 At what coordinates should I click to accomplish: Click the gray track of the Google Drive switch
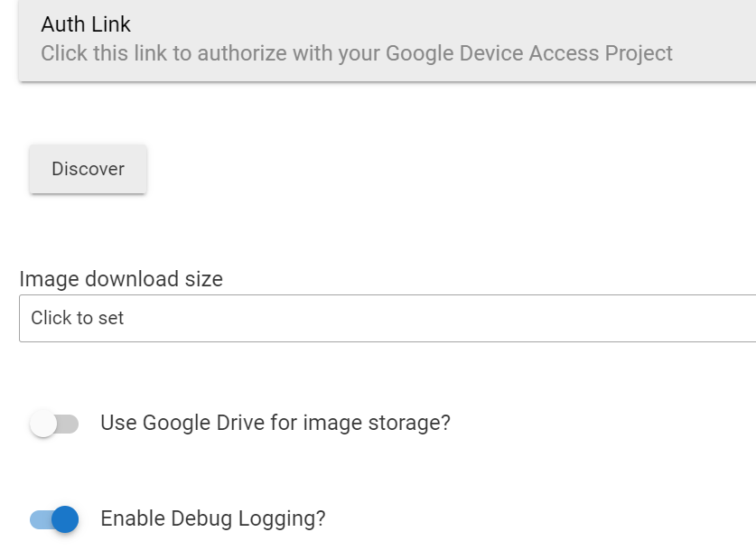69,424
